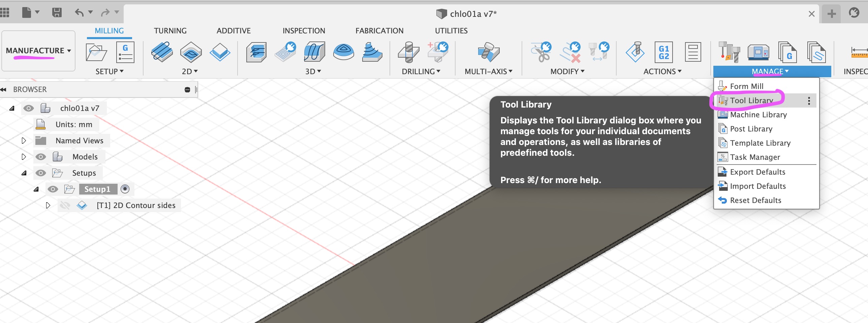Select the Drill tool icon
868x323 pixels.
tap(409, 52)
